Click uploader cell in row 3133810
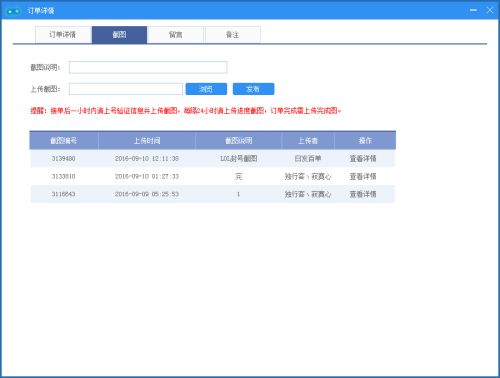500x378 pixels. [x=308, y=176]
